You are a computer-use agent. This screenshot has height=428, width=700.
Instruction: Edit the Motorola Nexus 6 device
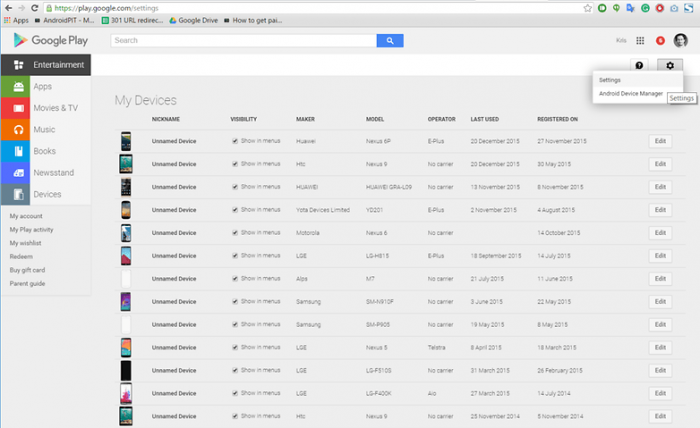(x=660, y=233)
